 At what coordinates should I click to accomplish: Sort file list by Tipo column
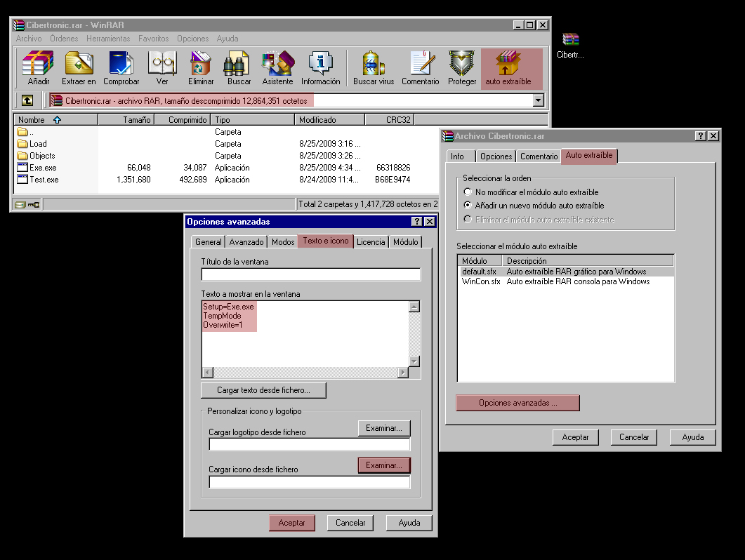click(x=252, y=120)
